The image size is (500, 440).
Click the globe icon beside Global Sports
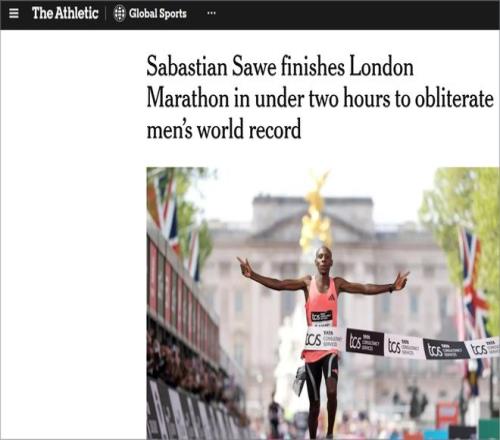(x=119, y=14)
